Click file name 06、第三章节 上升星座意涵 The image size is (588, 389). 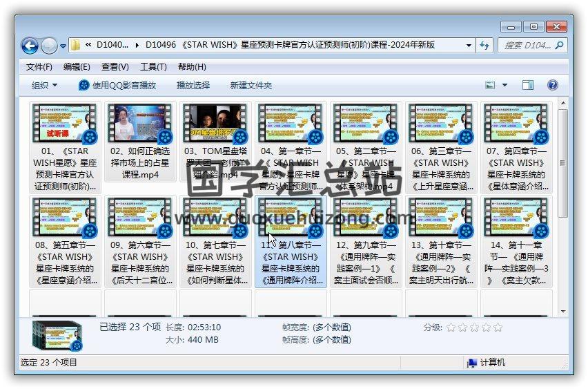click(x=441, y=169)
